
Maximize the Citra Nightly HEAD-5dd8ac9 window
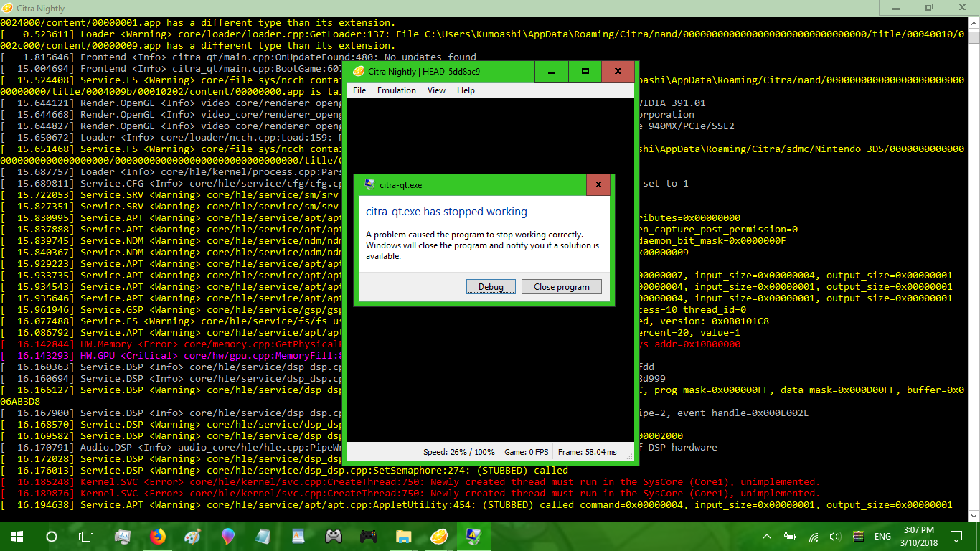(x=585, y=71)
